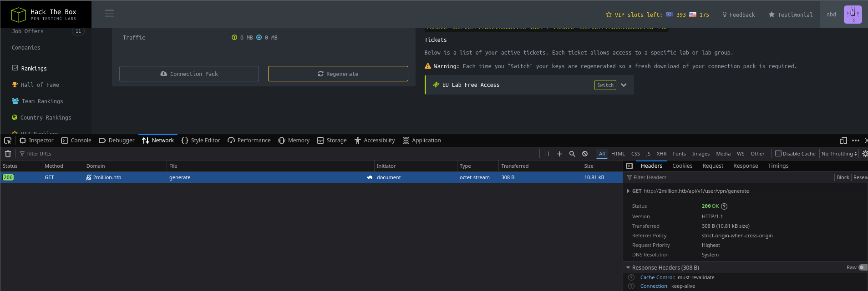Activate the element picker tool in devtools

tap(8, 140)
